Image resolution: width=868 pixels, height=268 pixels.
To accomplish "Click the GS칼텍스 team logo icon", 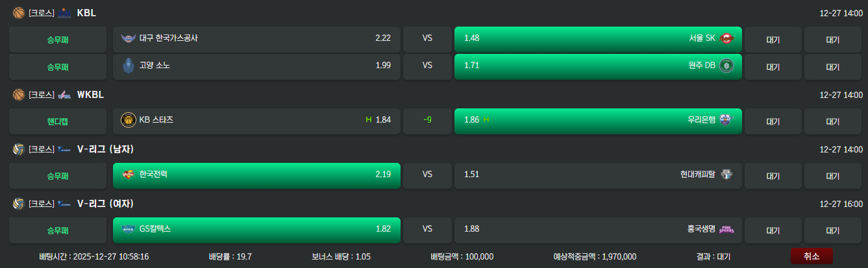I will click(128, 229).
